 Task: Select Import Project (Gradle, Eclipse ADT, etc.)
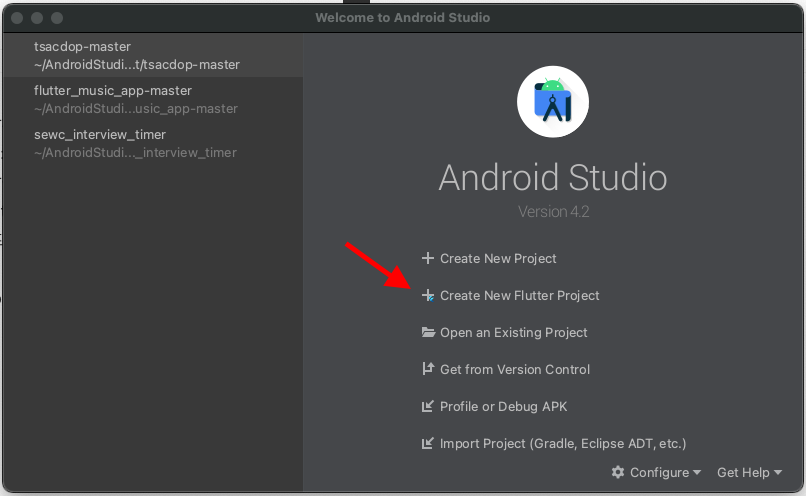[563, 444]
